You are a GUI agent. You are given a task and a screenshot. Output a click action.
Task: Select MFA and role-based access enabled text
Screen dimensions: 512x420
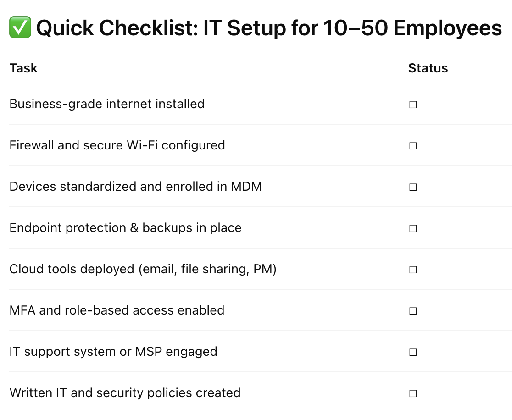pyautogui.click(x=117, y=310)
